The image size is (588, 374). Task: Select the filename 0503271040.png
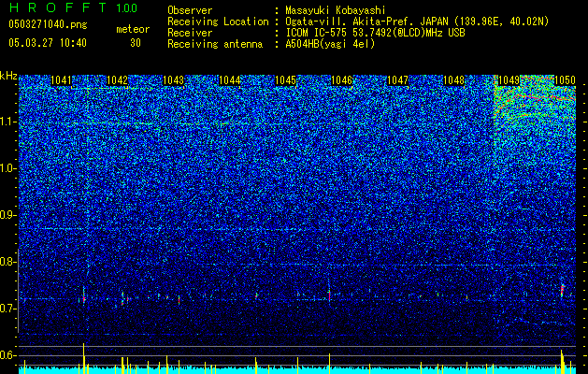tap(48, 24)
